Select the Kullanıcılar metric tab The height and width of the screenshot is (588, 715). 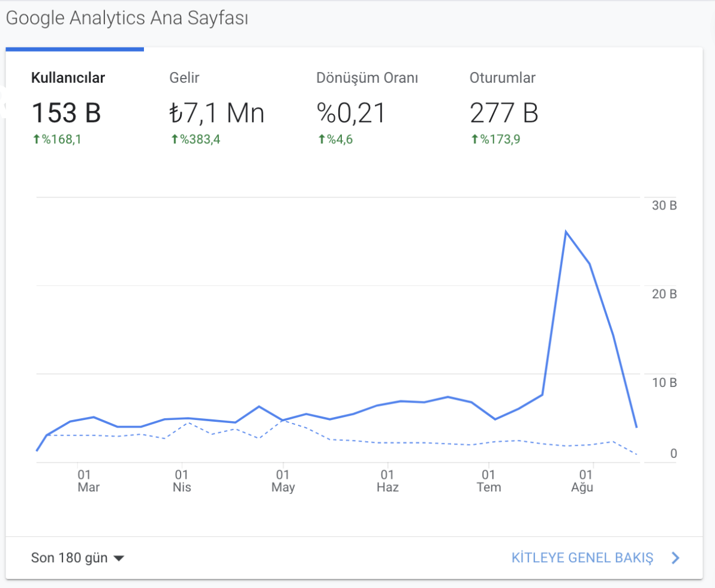click(x=68, y=78)
